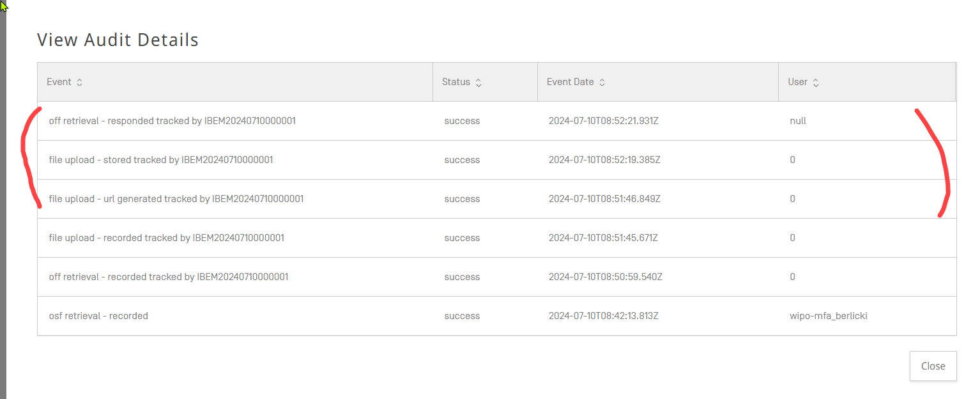Close the View Audit Details dialog
Image resolution: width=980 pixels, height=399 pixels.
point(933,366)
